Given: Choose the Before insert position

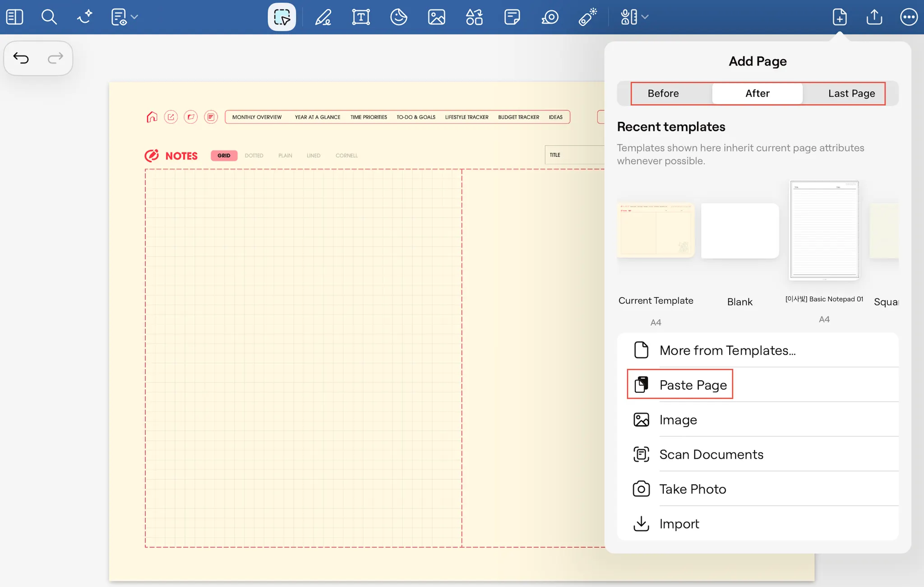Looking at the screenshot, I should (x=663, y=93).
